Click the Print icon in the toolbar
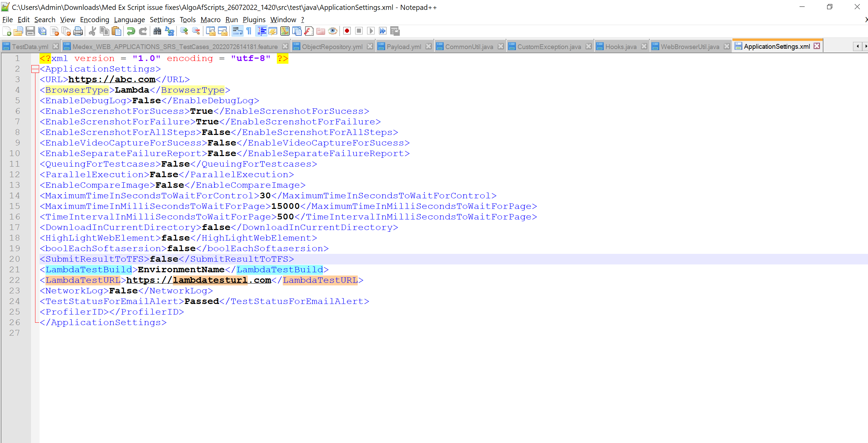 78,31
